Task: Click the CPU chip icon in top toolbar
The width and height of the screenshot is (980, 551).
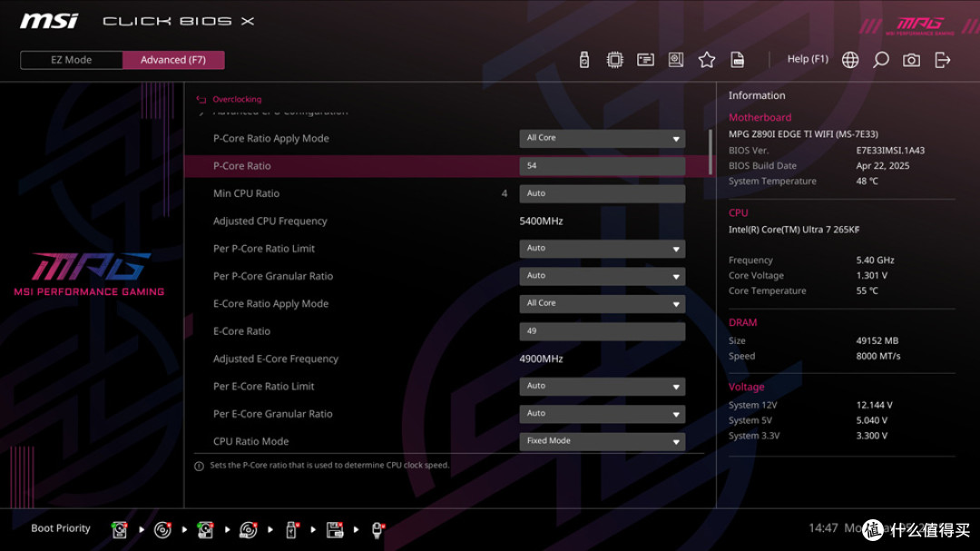Action: click(614, 59)
